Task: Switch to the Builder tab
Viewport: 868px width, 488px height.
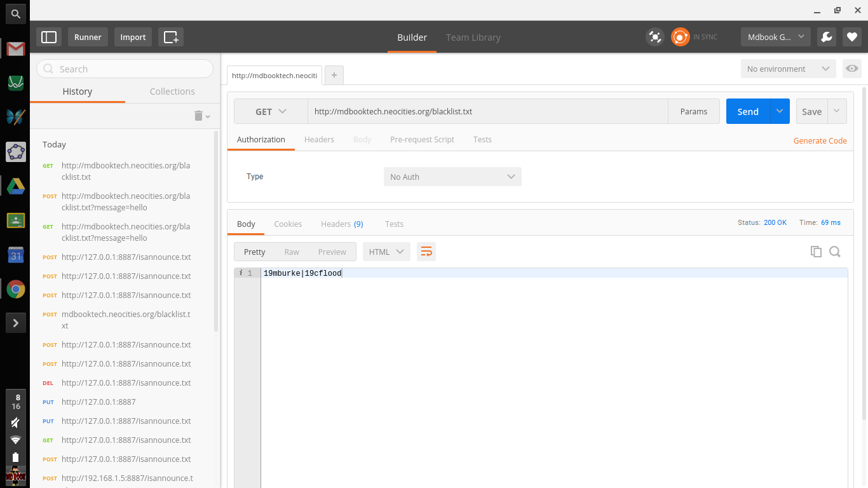Action: click(412, 37)
